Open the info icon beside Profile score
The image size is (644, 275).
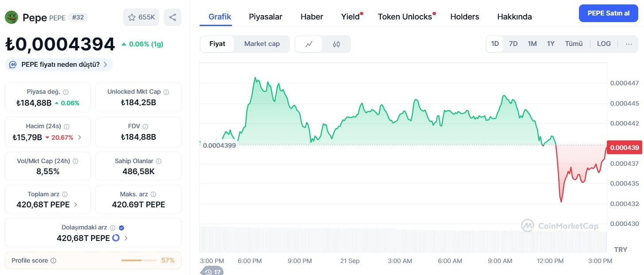click(x=53, y=260)
